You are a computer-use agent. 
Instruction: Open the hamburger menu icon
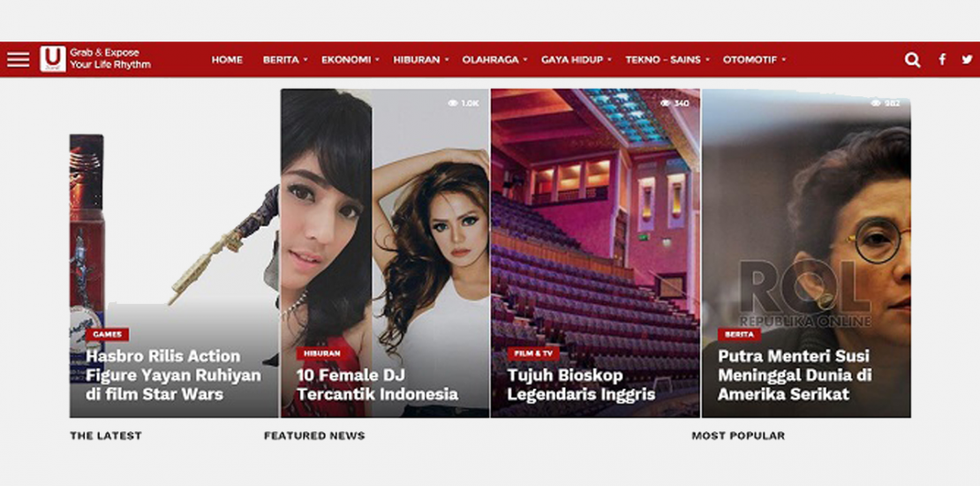tap(19, 60)
